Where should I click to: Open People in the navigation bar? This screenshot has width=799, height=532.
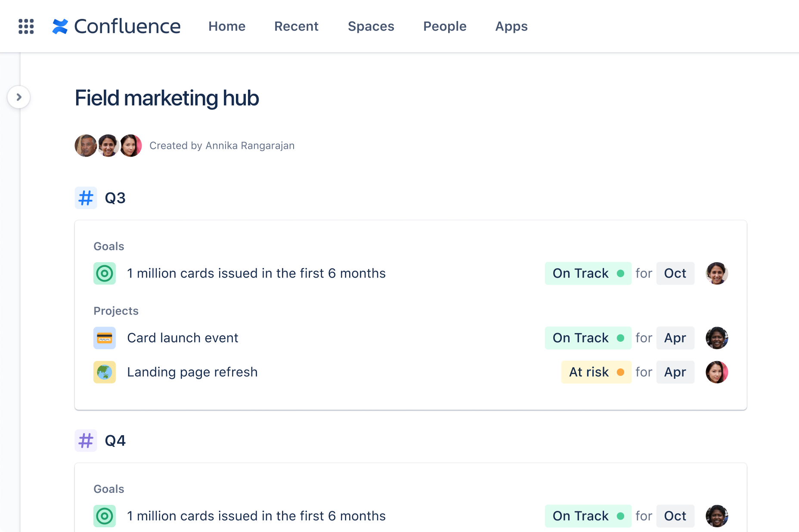pos(445,26)
